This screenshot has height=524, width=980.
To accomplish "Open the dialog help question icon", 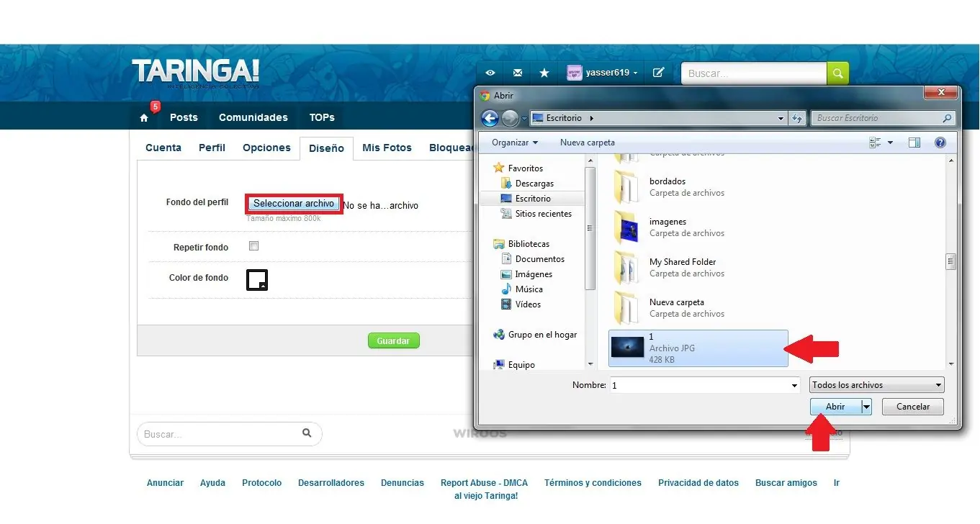I will 940,143.
